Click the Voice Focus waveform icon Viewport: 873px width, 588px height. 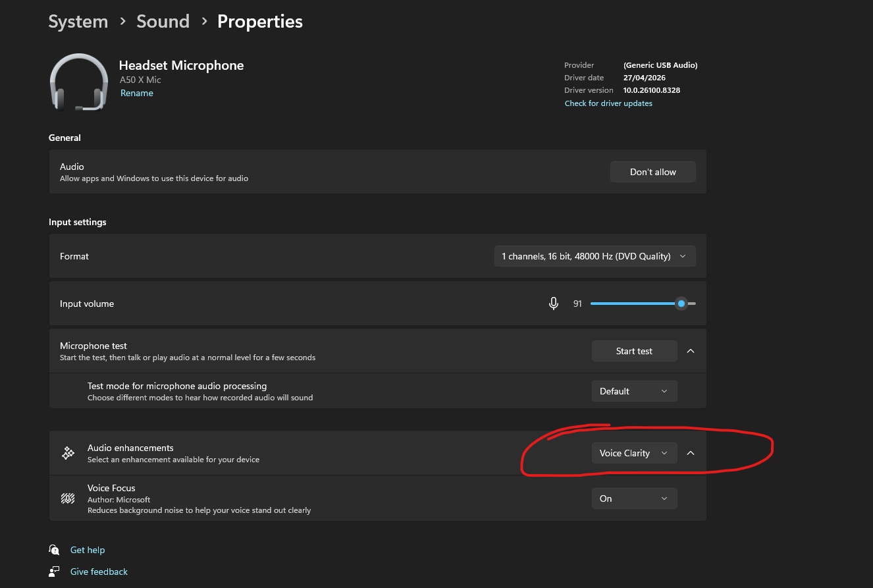68,498
